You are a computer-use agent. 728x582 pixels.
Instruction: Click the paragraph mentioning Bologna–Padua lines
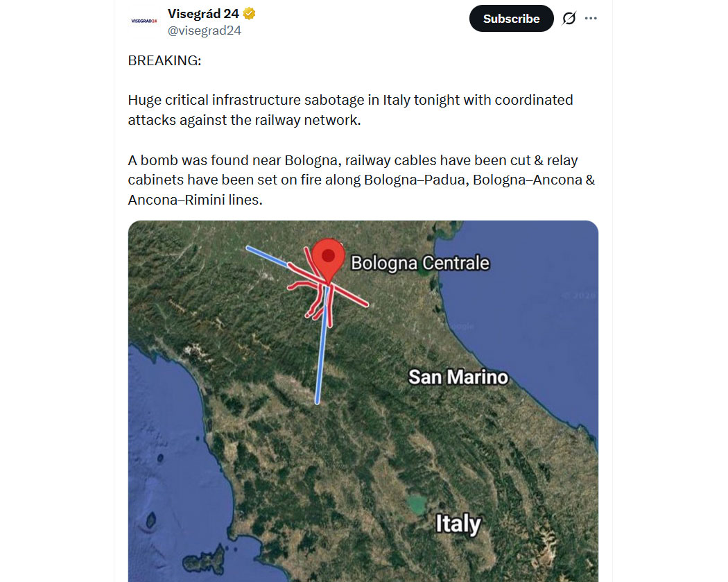point(361,180)
